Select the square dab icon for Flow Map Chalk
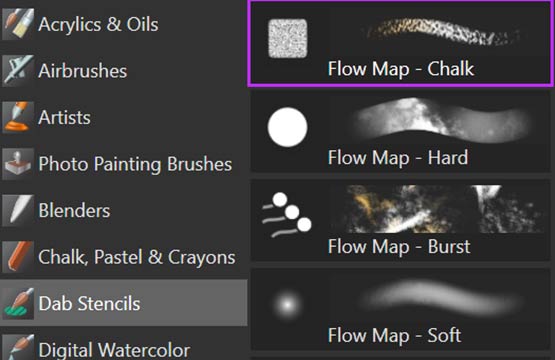 (287, 38)
